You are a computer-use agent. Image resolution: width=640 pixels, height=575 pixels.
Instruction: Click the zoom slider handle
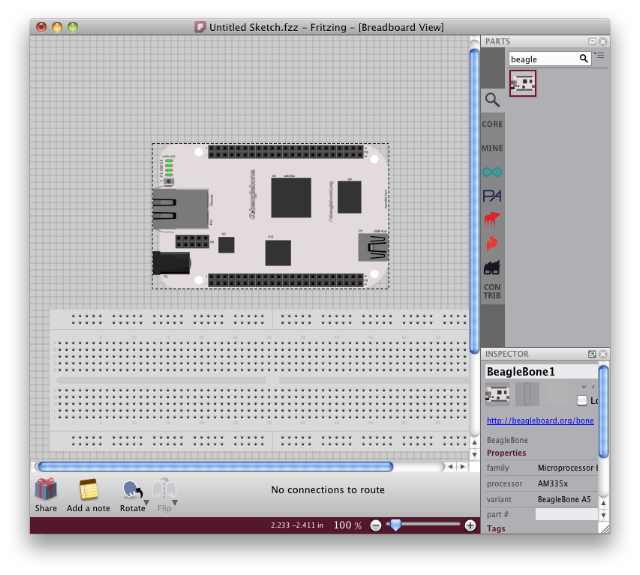395,525
